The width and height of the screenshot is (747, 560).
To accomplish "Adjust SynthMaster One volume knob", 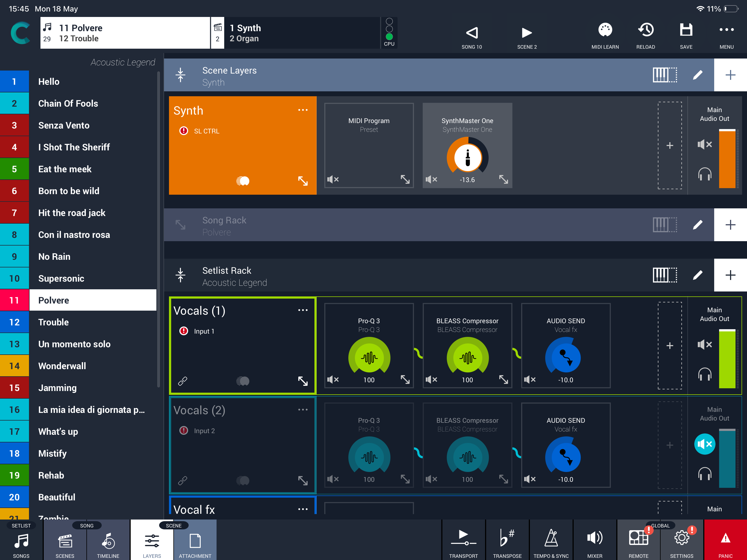I will pyautogui.click(x=467, y=157).
